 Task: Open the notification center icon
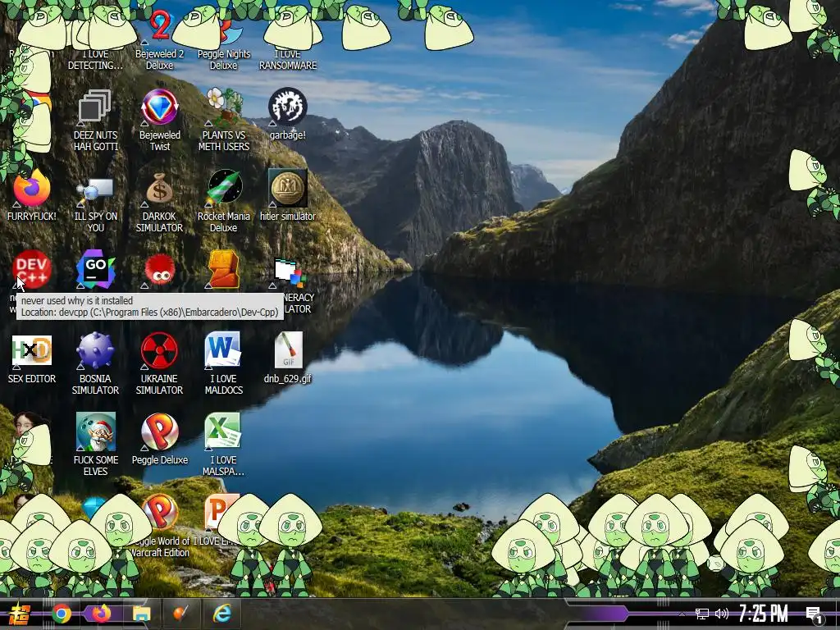tap(815, 615)
